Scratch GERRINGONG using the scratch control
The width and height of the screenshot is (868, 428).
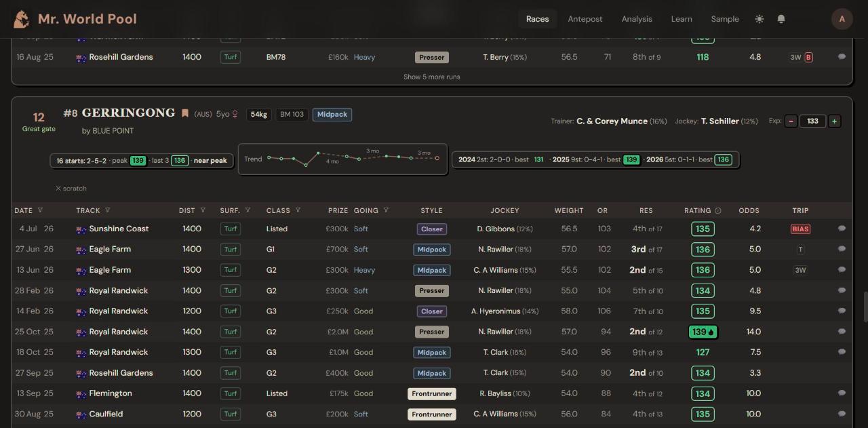pyautogui.click(x=71, y=189)
